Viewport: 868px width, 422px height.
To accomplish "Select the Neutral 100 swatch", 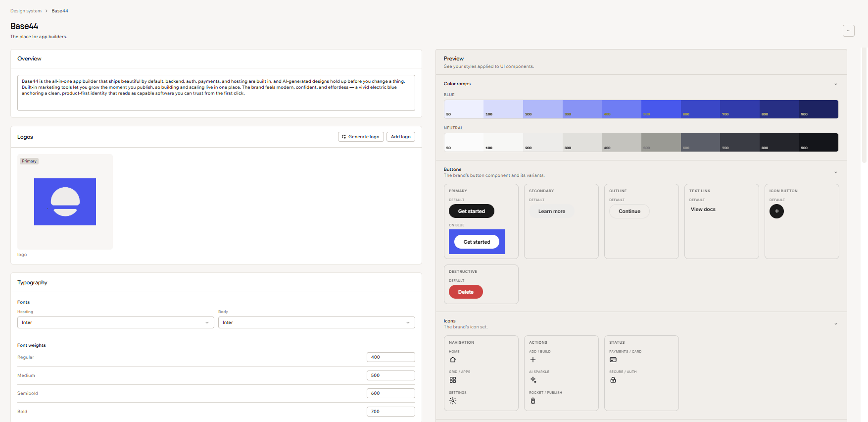I will click(x=503, y=142).
